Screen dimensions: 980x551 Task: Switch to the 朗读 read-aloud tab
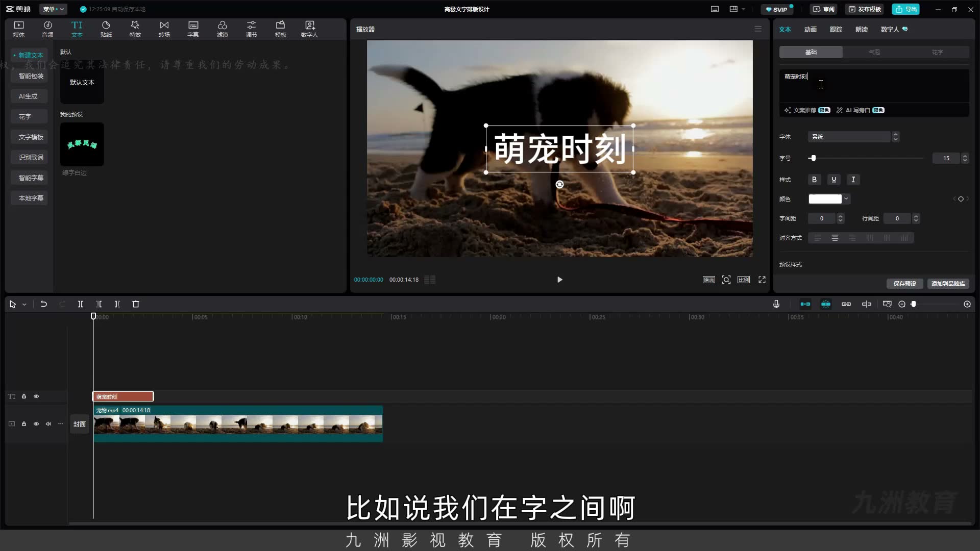[862, 29]
